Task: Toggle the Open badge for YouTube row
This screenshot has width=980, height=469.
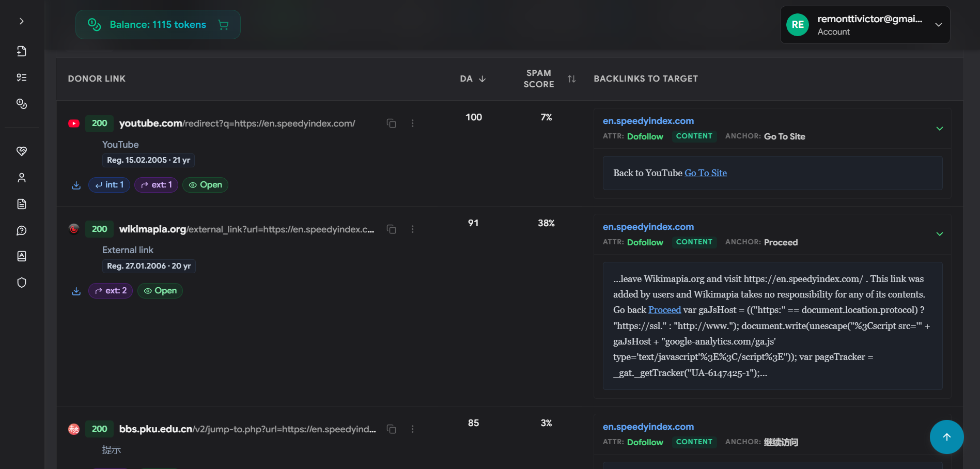Action: [205, 185]
